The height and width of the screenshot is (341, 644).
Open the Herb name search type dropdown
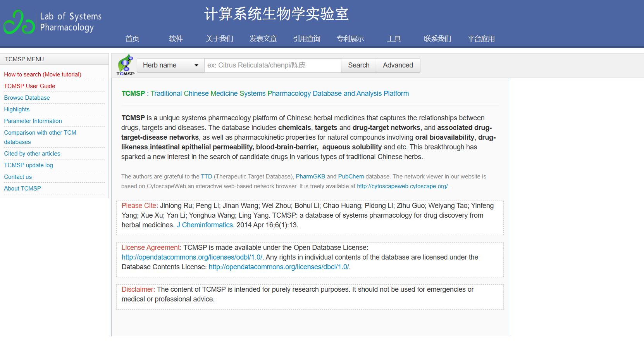pyautogui.click(x=170, y=65)
